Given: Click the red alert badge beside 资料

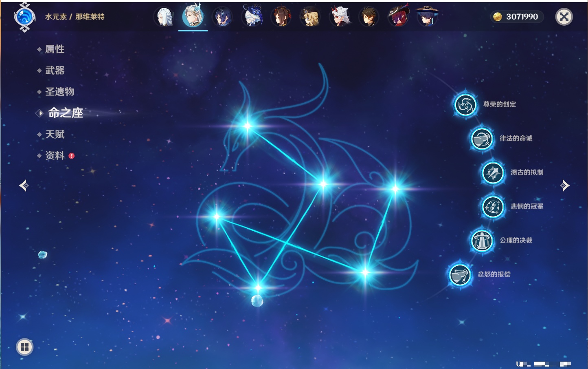Looking at the screenshot, I should click(72, 156).
